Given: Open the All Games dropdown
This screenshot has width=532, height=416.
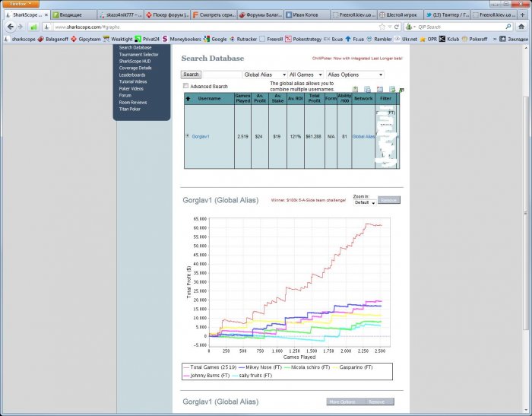Looking at the screenshot, I should click(x=306, y=75).
